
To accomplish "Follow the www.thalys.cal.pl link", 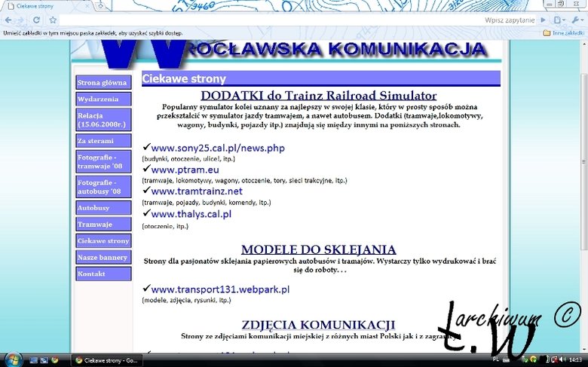I will [191, 214].
